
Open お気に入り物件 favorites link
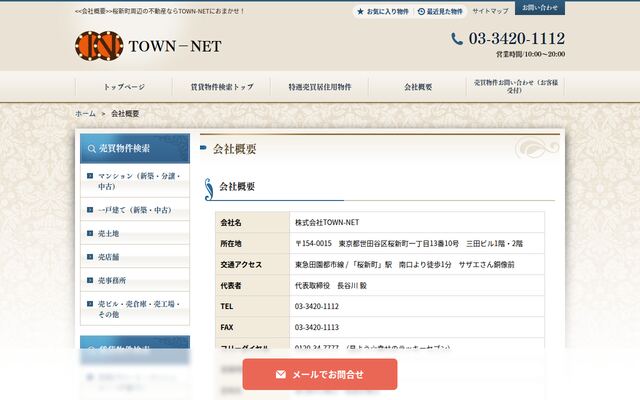click(x=383, y=11)
